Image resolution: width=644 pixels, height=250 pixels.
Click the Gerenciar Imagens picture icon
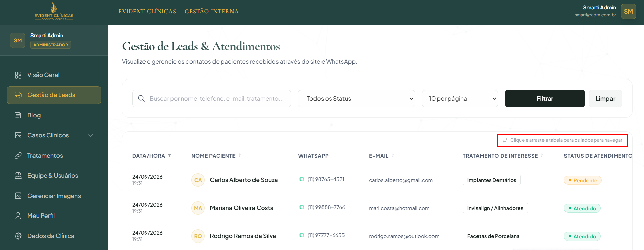[x=18, y=196]
